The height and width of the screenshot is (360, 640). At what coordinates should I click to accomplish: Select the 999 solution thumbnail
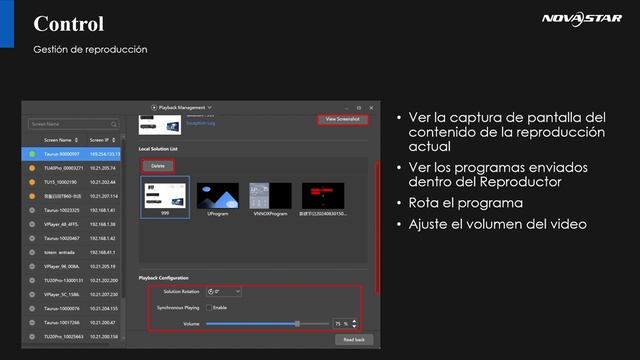165,198
